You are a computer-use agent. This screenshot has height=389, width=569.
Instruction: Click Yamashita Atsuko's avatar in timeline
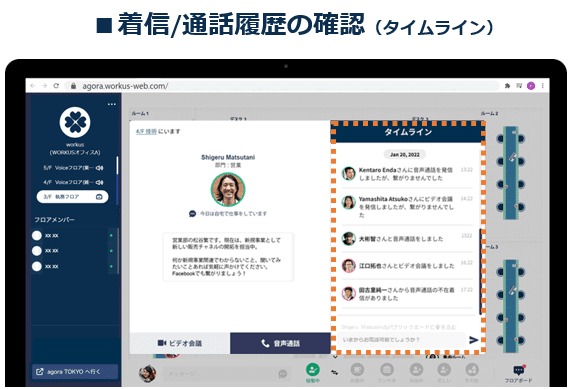pos(348,202)
